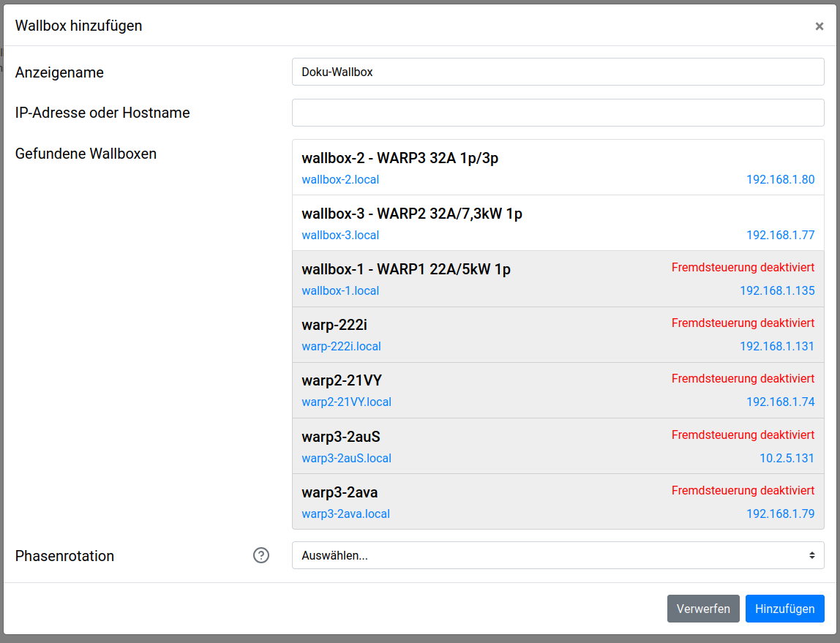Click the Hinzufügen button
This screenshot has width=840, height=643.
coord(784,609)
